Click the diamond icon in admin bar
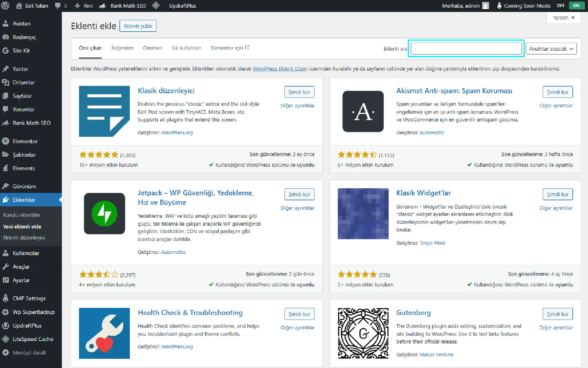The width and height of the screenshot is (588, 368). [x=156, y=5]
